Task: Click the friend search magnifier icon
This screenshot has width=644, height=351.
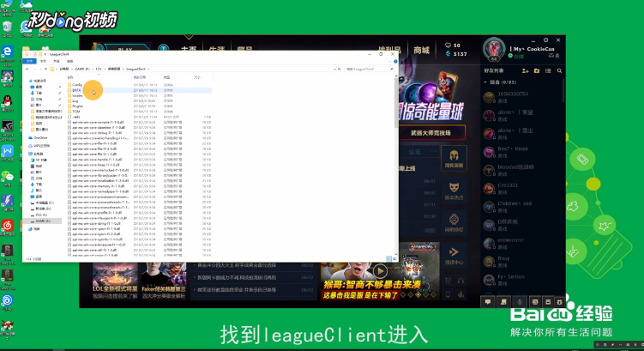Action: [559, 70]
